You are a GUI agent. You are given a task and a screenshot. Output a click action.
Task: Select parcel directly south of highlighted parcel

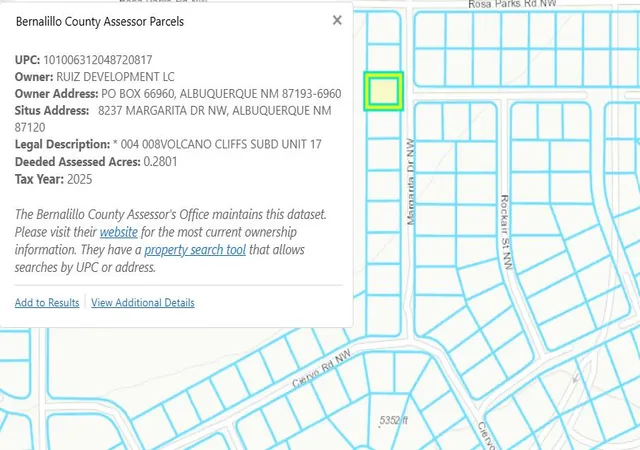[x=384, y=124]
